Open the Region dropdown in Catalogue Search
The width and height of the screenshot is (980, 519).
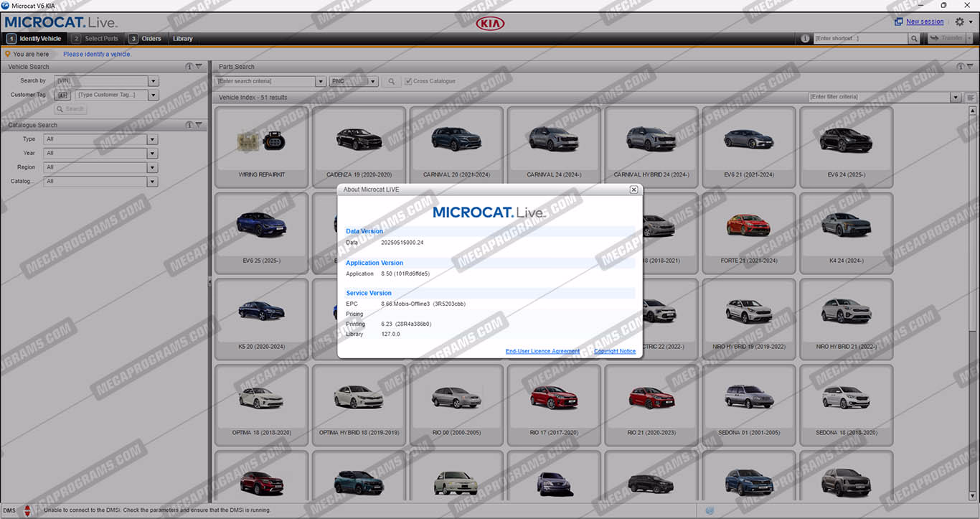(152, 167)
